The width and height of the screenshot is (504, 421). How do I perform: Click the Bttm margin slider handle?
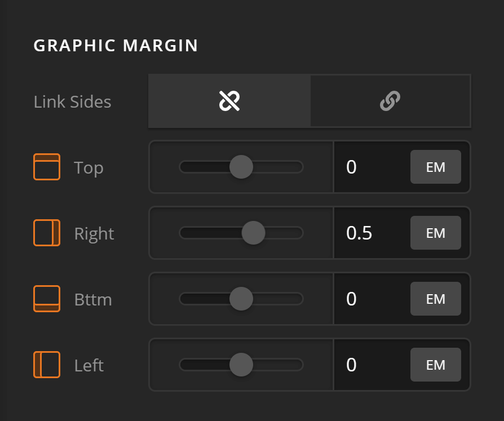tap(241, 299)
